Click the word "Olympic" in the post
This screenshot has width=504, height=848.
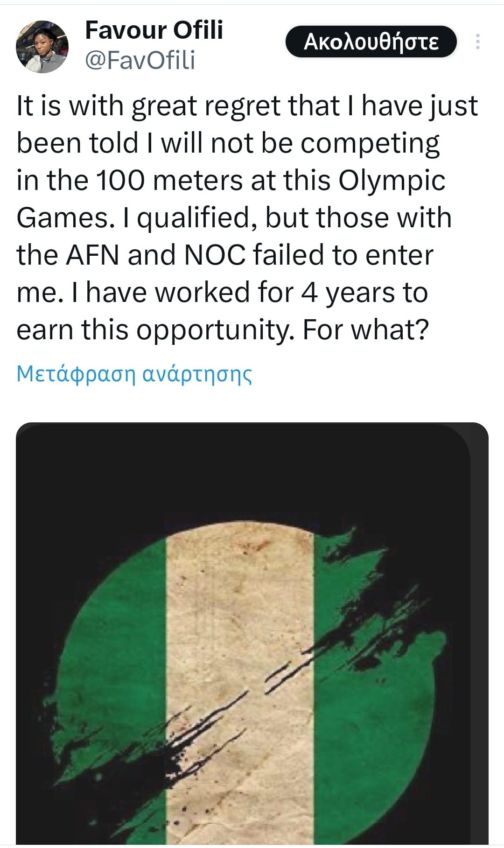pos(392,181)
